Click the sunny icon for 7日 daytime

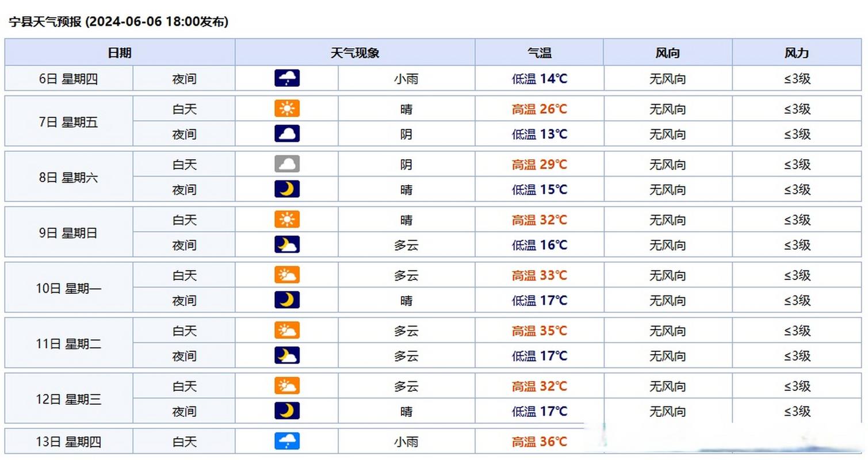click(x=286, y=109)
